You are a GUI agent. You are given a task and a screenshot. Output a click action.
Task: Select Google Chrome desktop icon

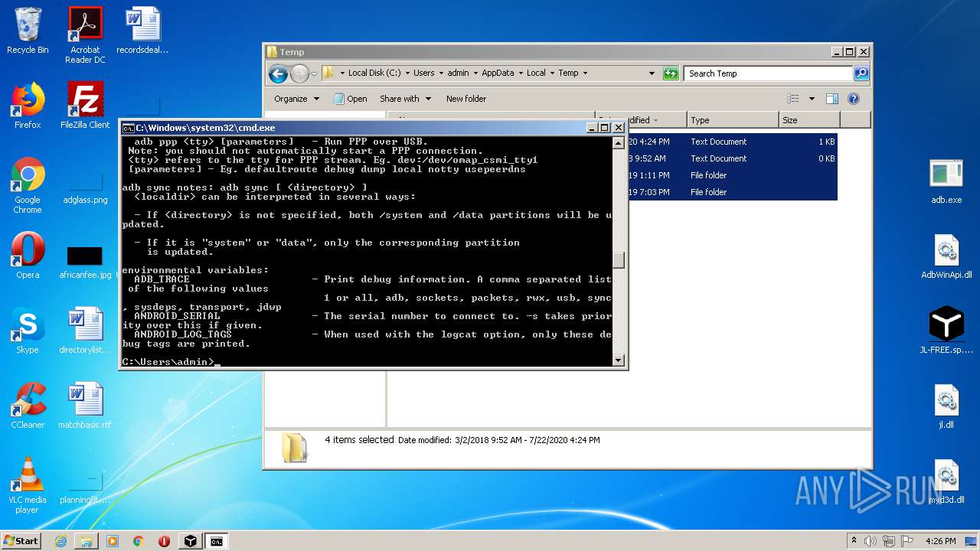coord(28,185)
